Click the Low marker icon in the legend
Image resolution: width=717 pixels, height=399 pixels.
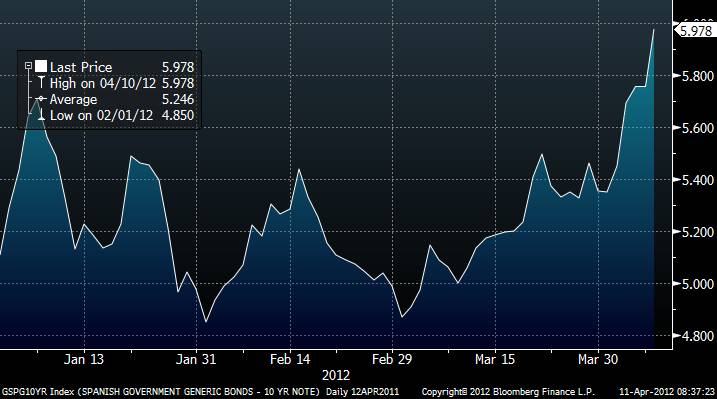(x=41, y=115)
